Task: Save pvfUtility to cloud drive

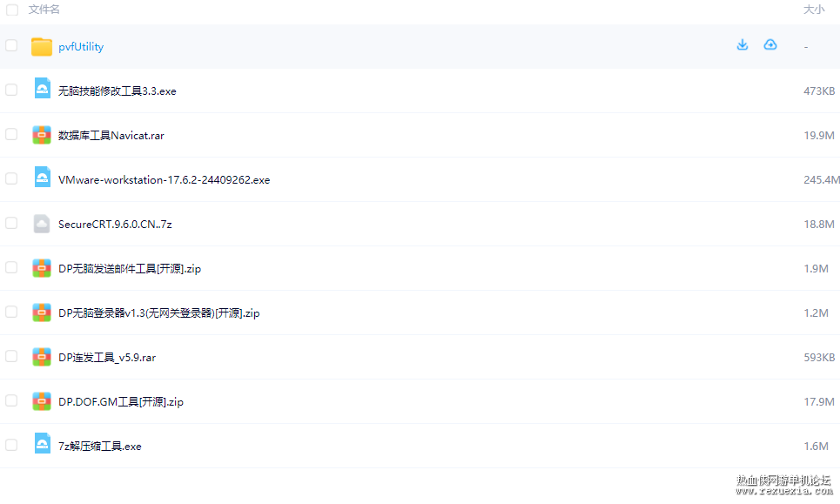Action: 769,44
